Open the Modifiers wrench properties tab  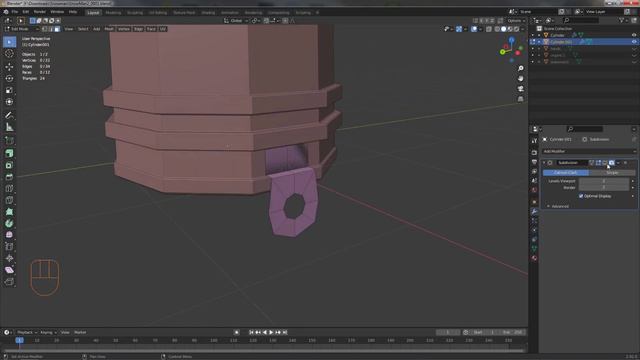(534, 211)
